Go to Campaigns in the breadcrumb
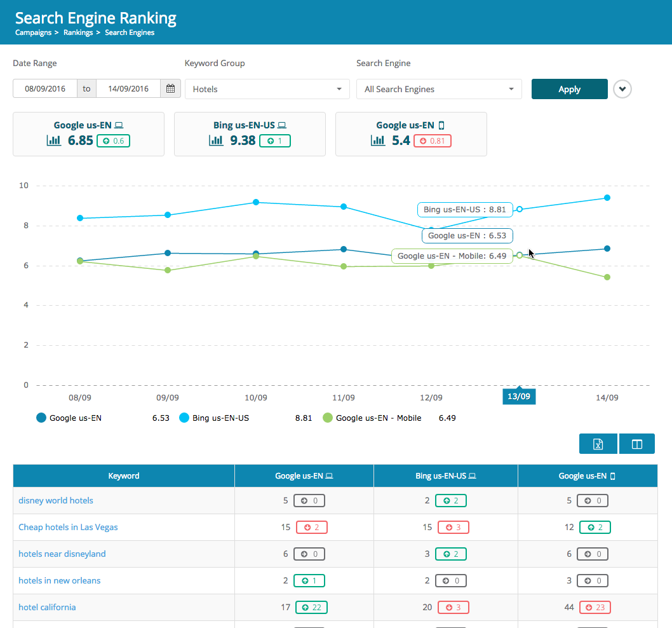Image resolution: width=672 pixels, height=628 pixels. (33, 32)
